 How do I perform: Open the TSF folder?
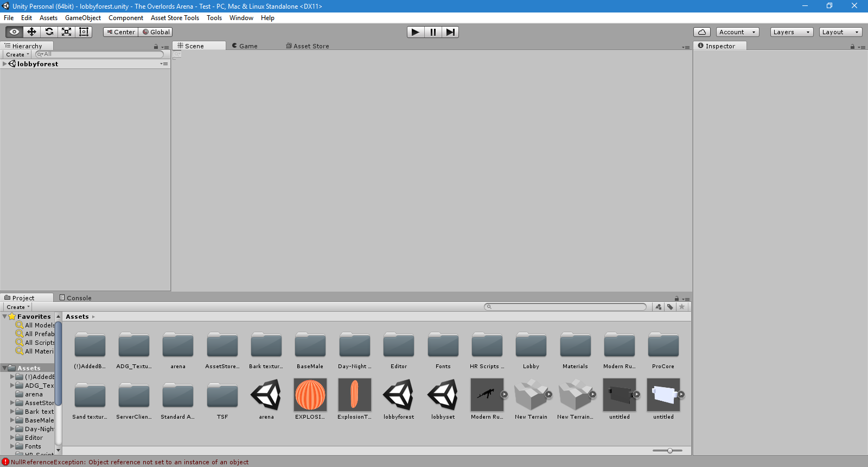(x=222, y=401)
